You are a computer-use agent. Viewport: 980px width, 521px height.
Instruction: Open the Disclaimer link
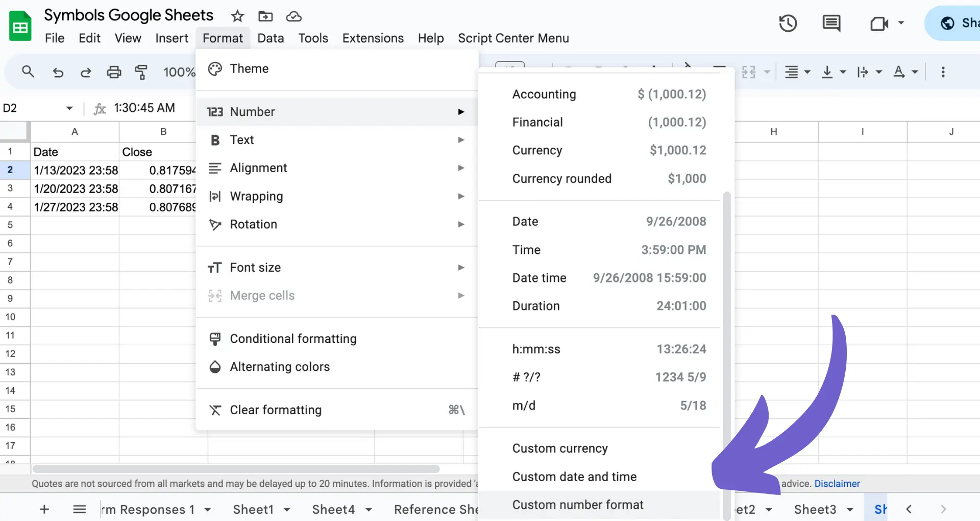click(837, 484)
